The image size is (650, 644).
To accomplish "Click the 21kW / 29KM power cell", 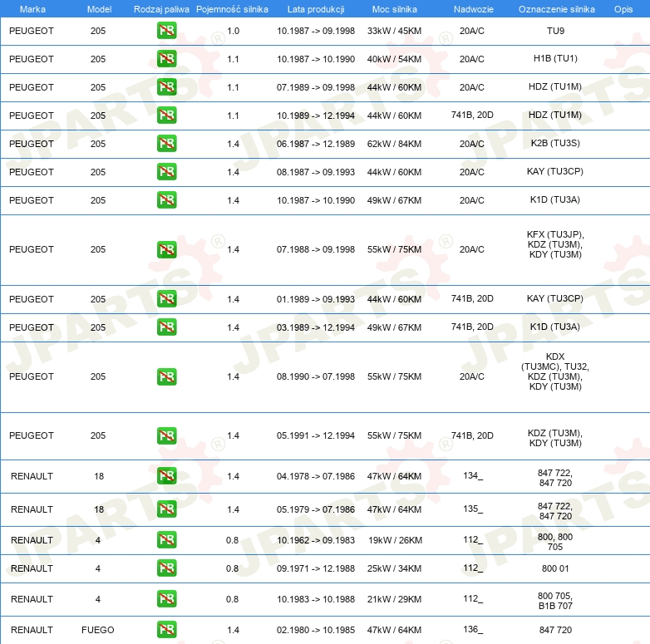I will click(394, 599).
